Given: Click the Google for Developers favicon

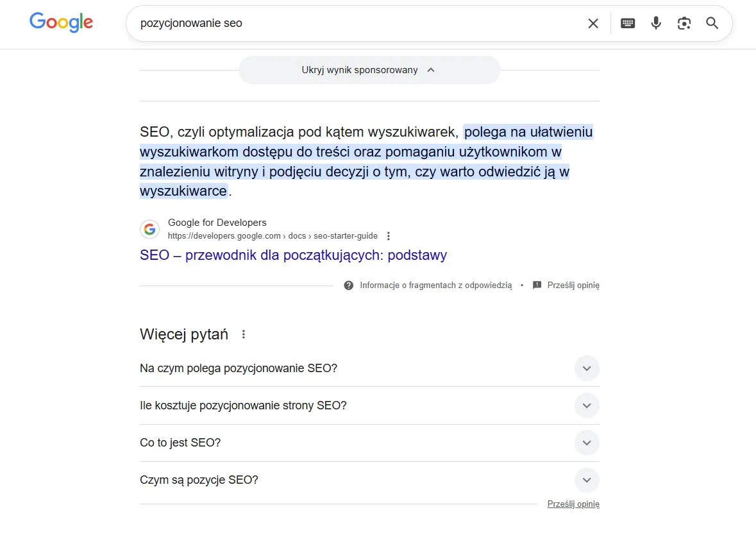Looking at the screenshot, I should [149, 229].
